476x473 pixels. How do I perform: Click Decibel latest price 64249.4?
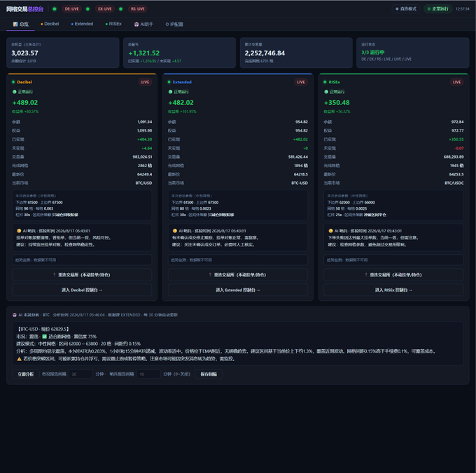click(x=144, y=174)
